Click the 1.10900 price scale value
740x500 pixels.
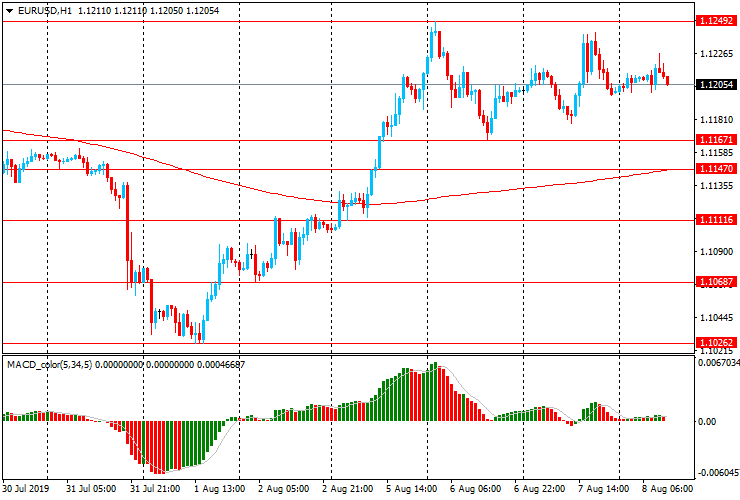pyautogui.click(x=717, y=252)
